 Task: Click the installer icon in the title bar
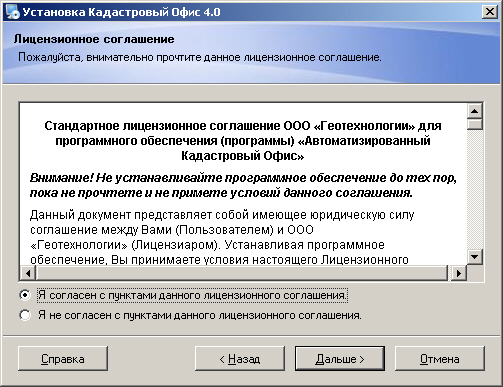coord(13,12)
